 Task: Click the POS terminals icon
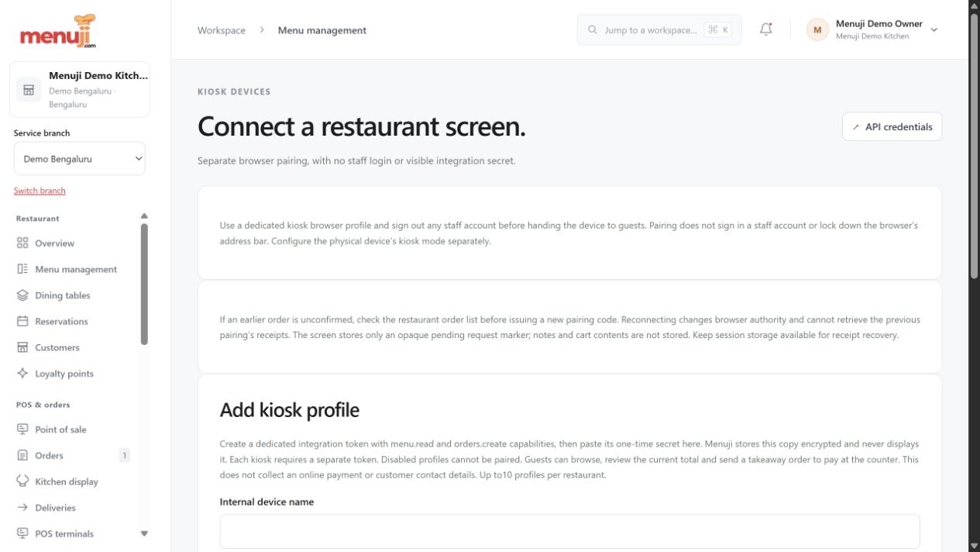[22, 533]
